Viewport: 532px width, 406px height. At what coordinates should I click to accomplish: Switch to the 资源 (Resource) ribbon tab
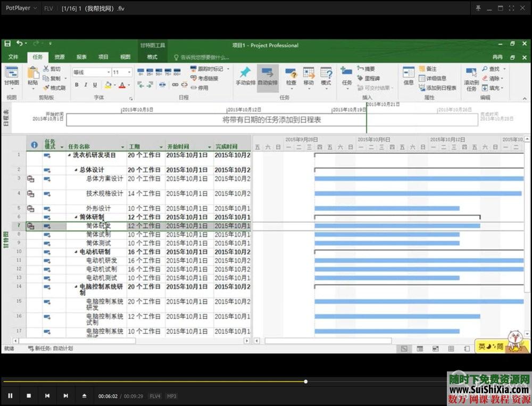coord(59,56)
